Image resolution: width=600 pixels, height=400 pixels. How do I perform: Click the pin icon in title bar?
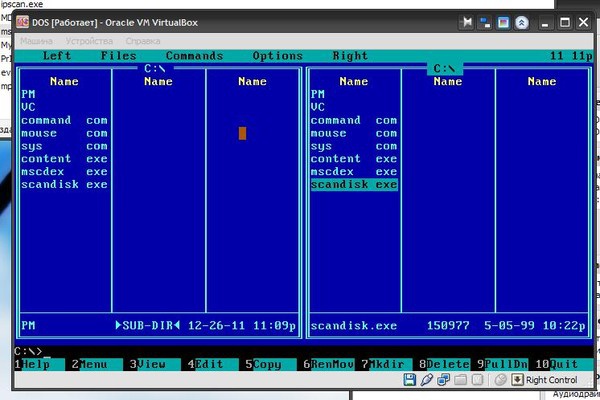466,22
